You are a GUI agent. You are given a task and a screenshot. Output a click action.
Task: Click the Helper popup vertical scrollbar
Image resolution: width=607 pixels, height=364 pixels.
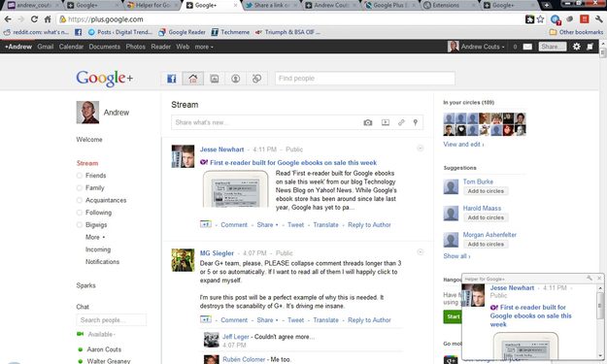[x=600, y=322]
